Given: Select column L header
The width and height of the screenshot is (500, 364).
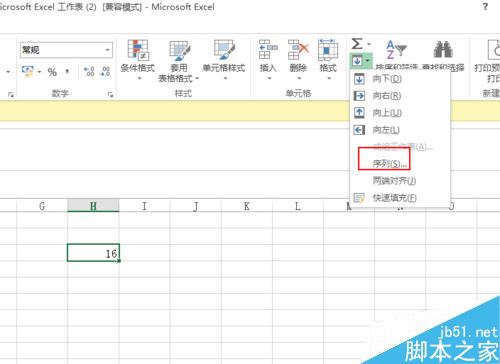Looking at the screenshot, I should 298,206.
